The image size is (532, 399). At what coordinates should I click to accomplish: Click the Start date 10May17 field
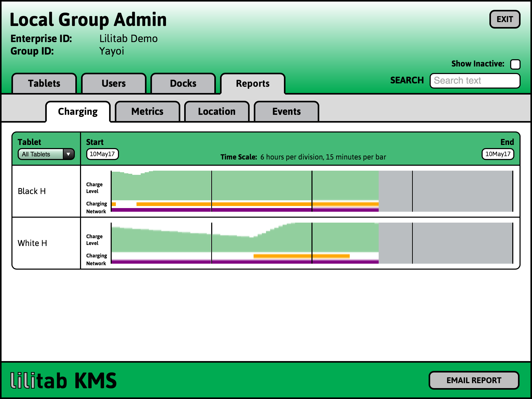102,154
